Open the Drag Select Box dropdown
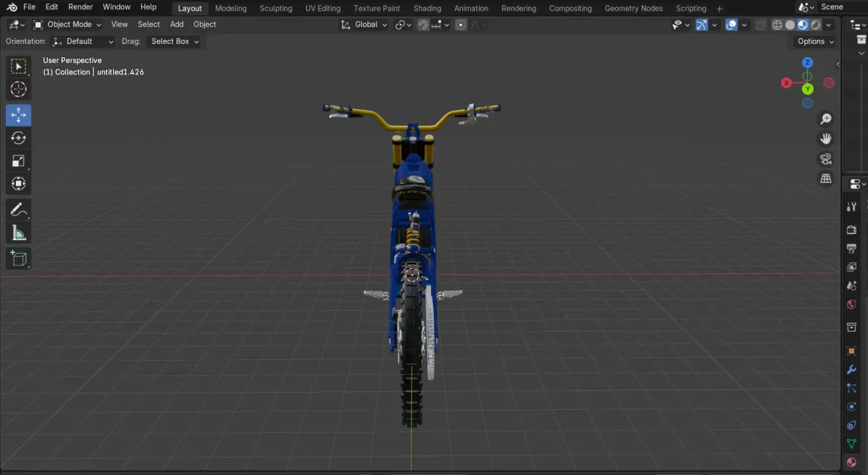 pos(174,41)
